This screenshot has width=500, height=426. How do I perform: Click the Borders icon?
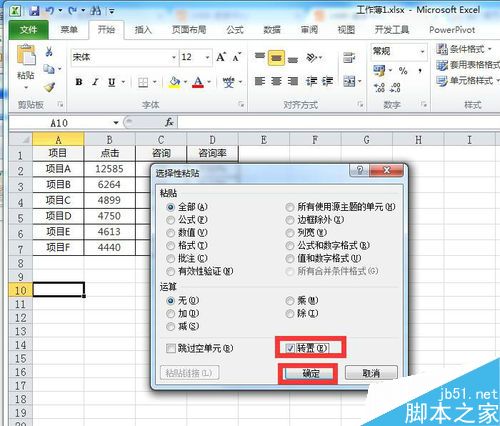(x=143, y=82)
